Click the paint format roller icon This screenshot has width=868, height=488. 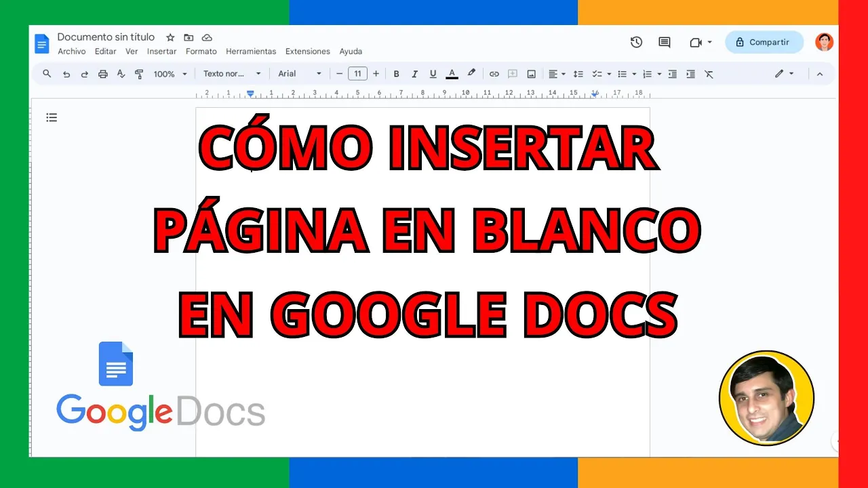coord(139,74)
